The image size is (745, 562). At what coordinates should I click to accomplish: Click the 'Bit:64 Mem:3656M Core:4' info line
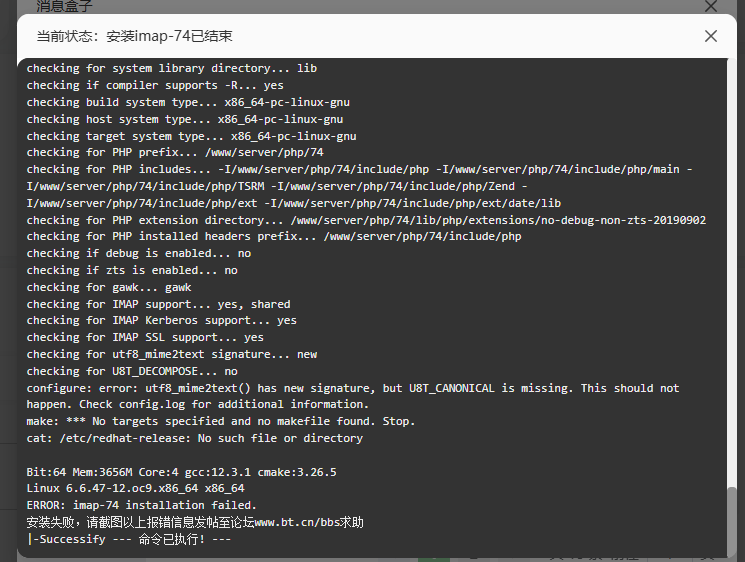click(x=181, y=472)
